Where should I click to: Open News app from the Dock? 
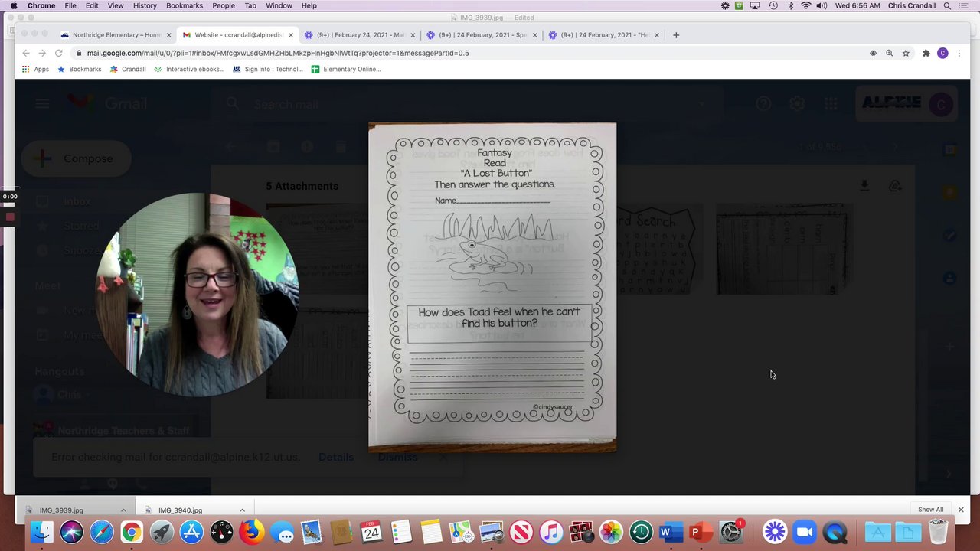pyautogui.click(x=521, y=532)
